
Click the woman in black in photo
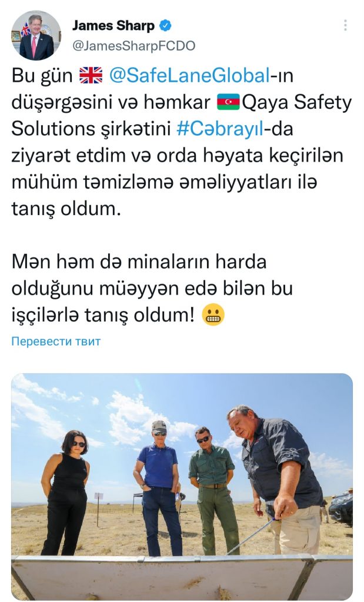click(x=66, y=492)
